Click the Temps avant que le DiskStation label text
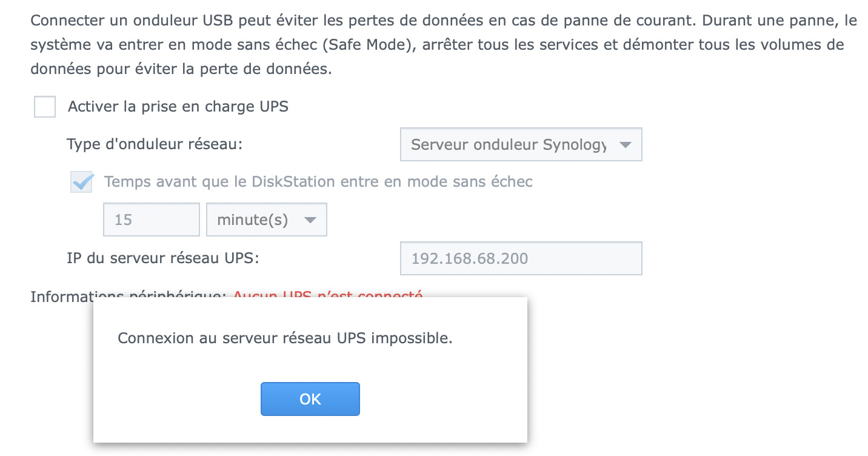 pos(318,182)
